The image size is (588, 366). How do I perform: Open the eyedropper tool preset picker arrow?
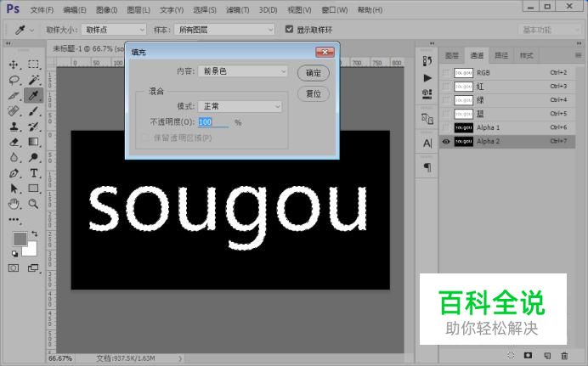point(32,30)
